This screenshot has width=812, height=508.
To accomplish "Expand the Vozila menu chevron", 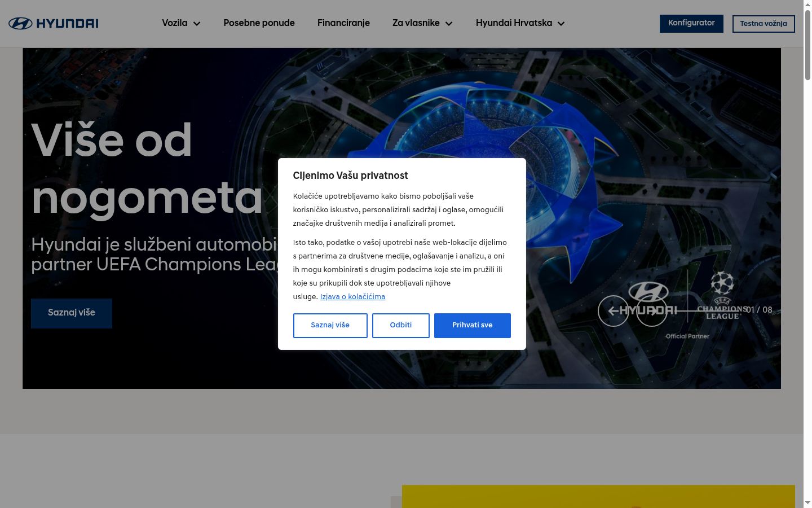I will pyautogui.click(x=197, y=24).
